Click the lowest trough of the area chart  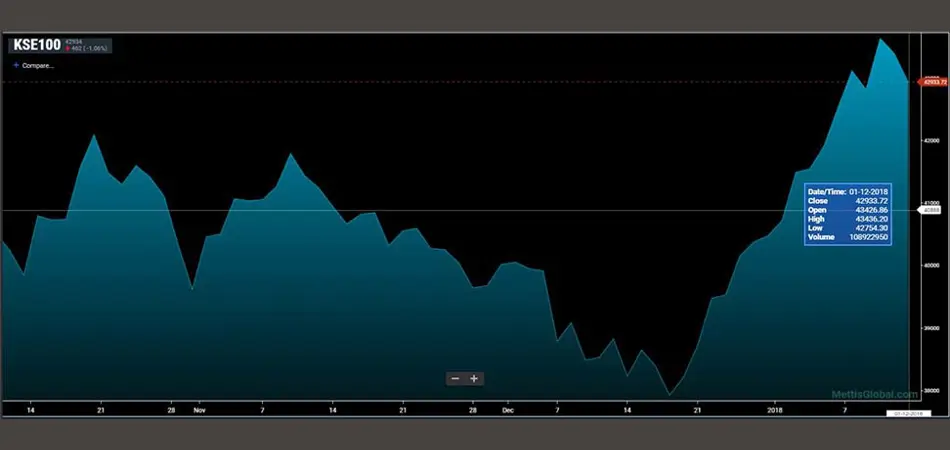point(669,395)
